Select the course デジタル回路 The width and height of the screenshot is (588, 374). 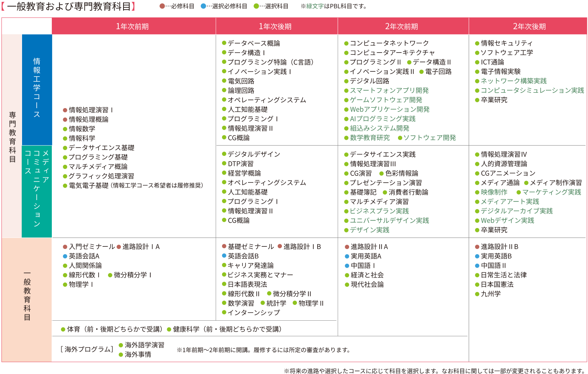[x=367, y=81]
